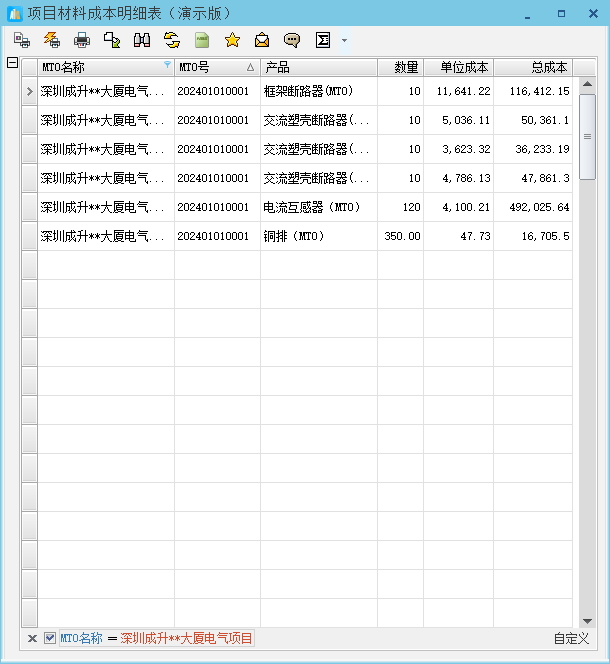Click the 总成本 column header
This screenshot has width=610, height=664.
533,67
